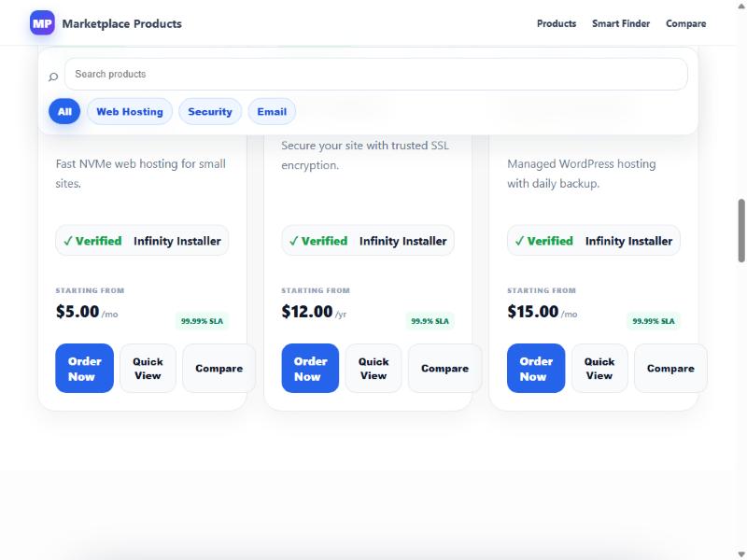Click the 99.99% SLA badge on $15.00 card
747x560 pixels.
(653, 321)
